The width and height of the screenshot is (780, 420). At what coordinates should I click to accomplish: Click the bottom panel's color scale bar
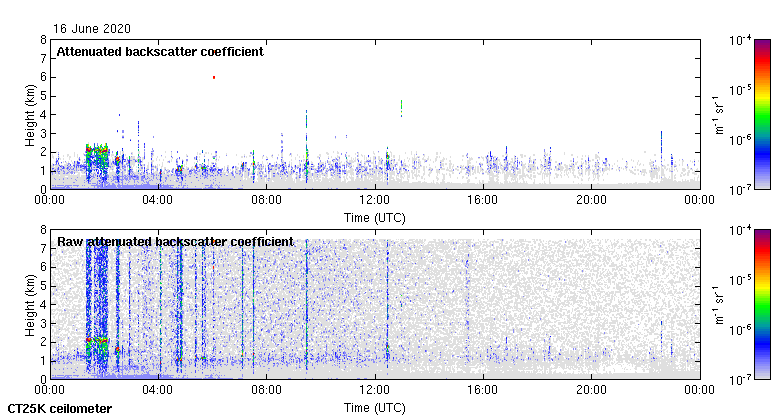762,304
